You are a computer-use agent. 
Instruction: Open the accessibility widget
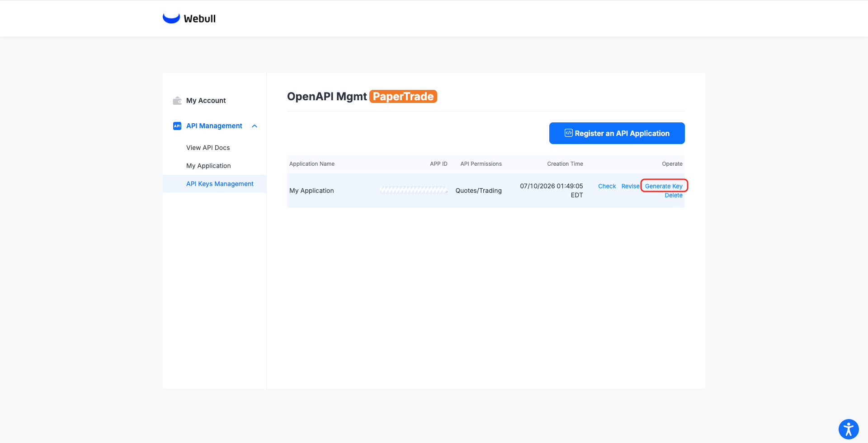[849, 429]
